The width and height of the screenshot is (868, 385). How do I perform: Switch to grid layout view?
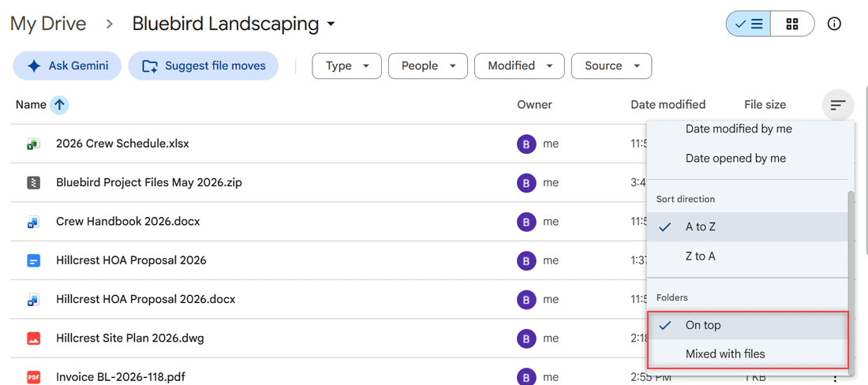pos(792,24)
